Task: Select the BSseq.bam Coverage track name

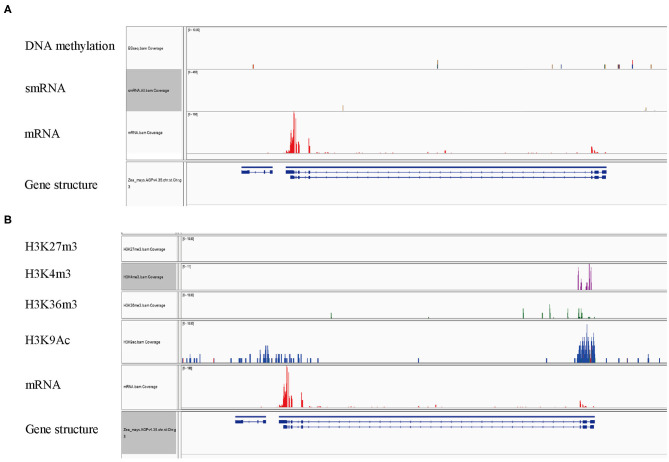Action: 147,48
